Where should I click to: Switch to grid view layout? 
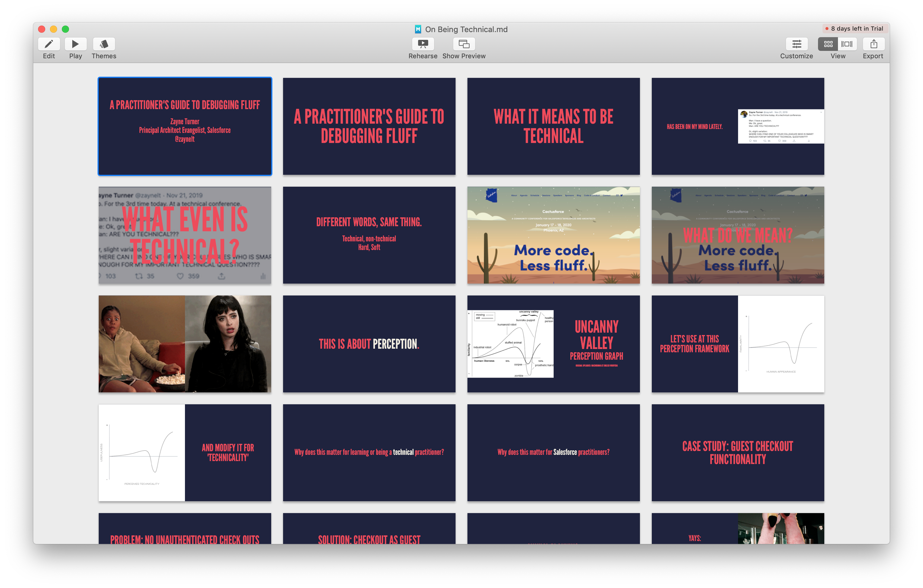click(828, 44)
